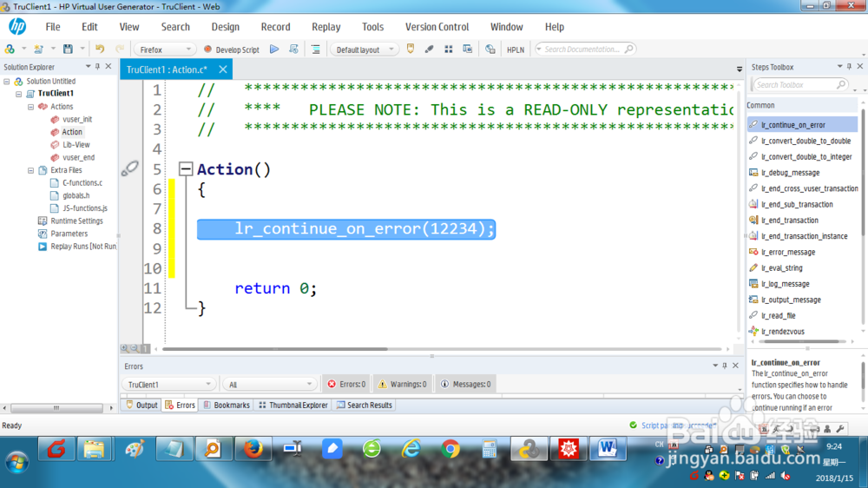Screen dimensions: 868x488
Task: Open Word from the Windows taskbar
Action: [608, 449]
